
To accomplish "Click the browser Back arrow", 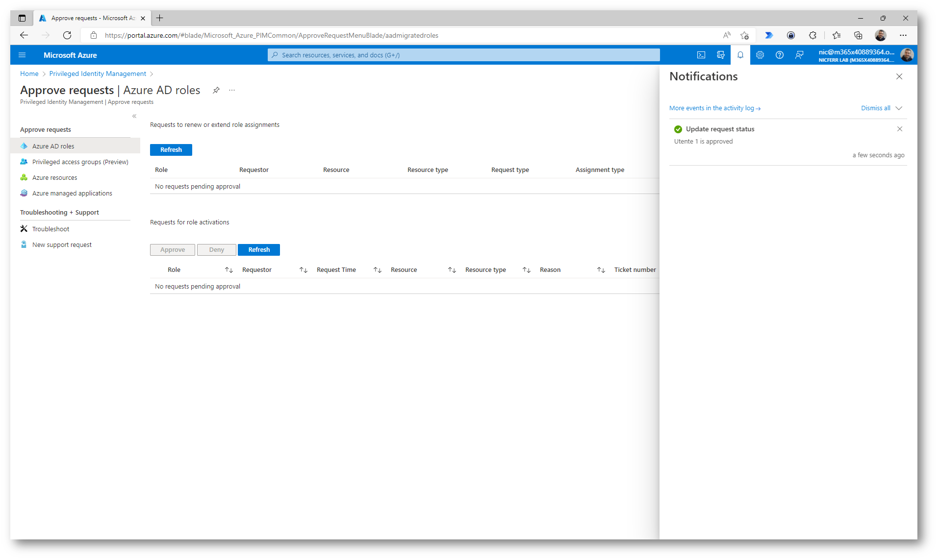I will [24, 35].
